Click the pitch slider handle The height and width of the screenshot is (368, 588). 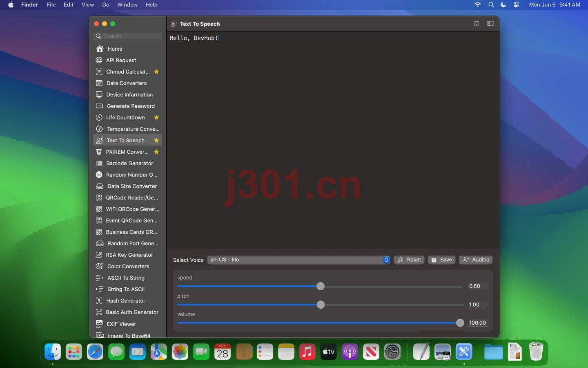(x=321, y=305)
